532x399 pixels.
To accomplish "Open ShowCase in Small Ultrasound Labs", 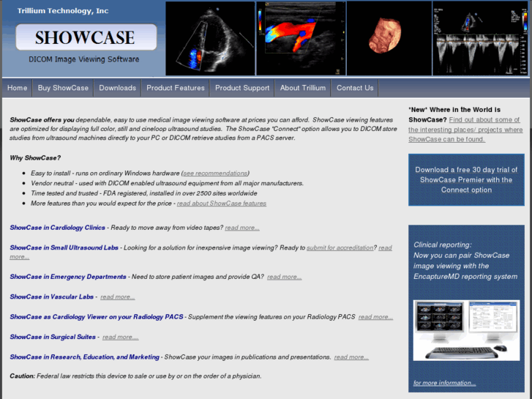I will click(64, 247).
